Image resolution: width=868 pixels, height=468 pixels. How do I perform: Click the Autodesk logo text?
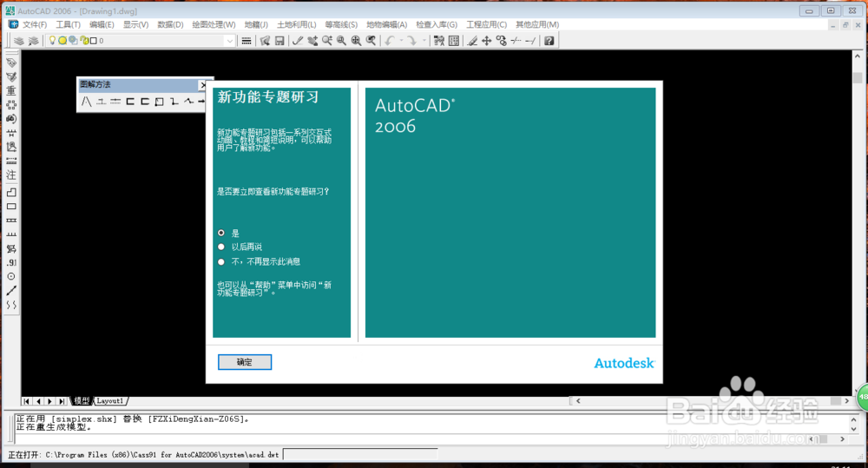click(624, 363)
